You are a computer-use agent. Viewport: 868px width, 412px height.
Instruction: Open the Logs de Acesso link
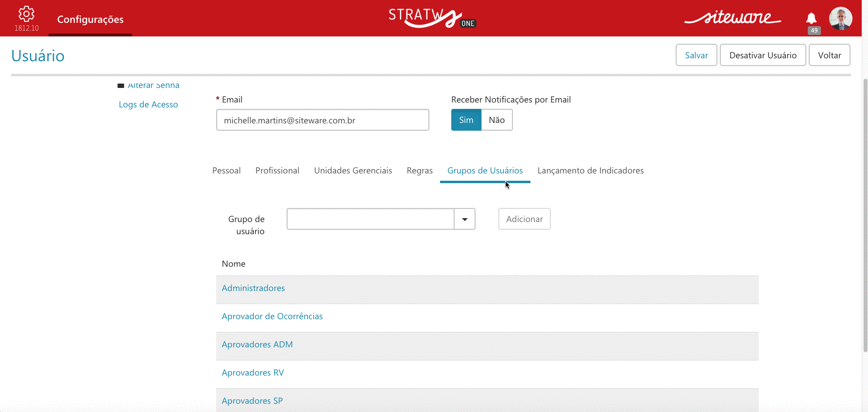[148, 104]
